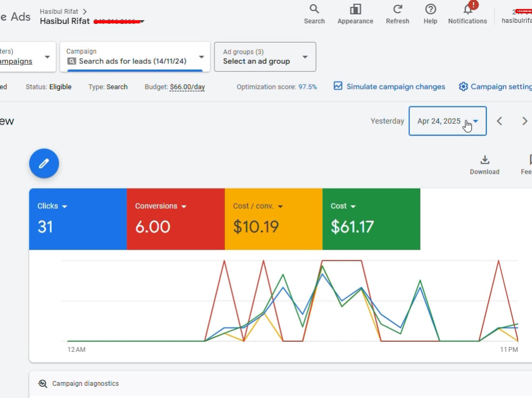Click the Type: Search label
Viewport: 532px width, 398px height.
pyautogui.click(x=108, y=87)
